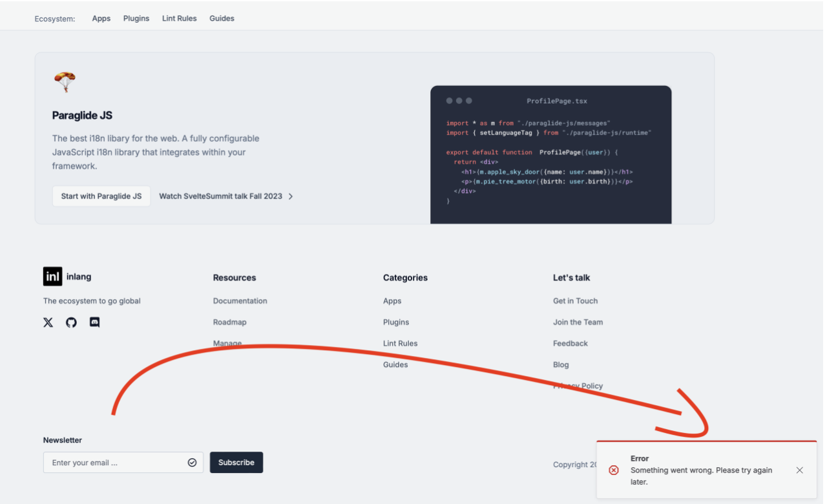
Task: Open Get in Touch link
Action: coord(576,301)
